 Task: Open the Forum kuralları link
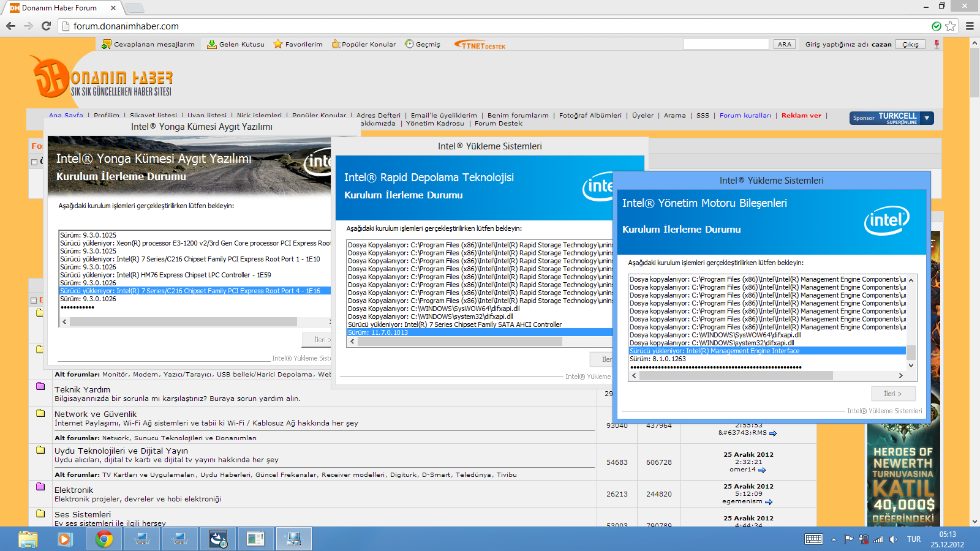(745, 115)
